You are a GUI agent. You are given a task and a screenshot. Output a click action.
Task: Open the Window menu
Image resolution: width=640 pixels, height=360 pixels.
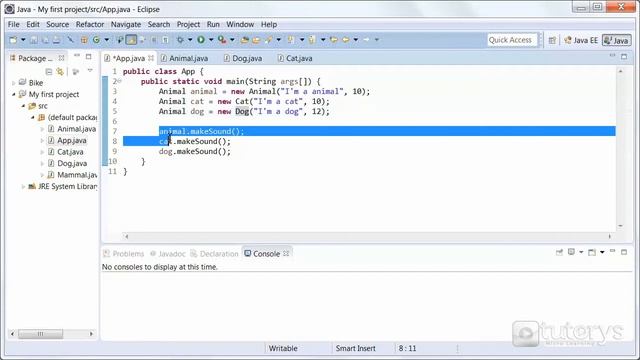pos(240,24)
